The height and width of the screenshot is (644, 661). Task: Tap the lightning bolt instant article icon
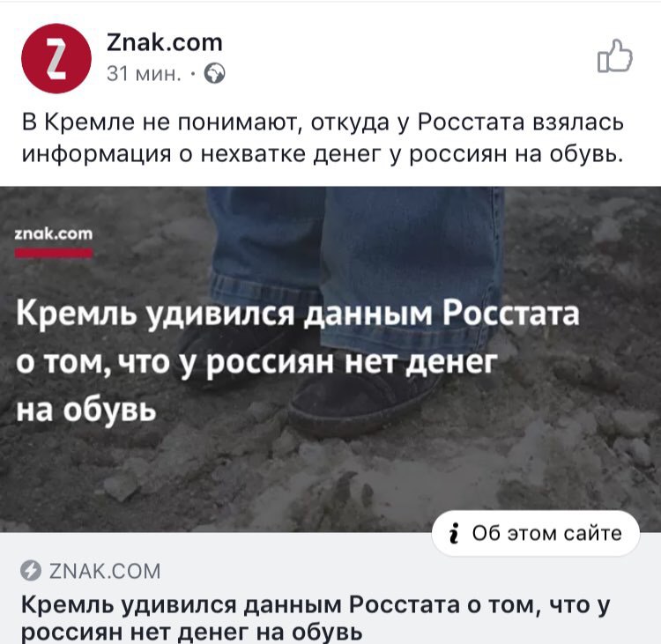[x=31, y=571]
